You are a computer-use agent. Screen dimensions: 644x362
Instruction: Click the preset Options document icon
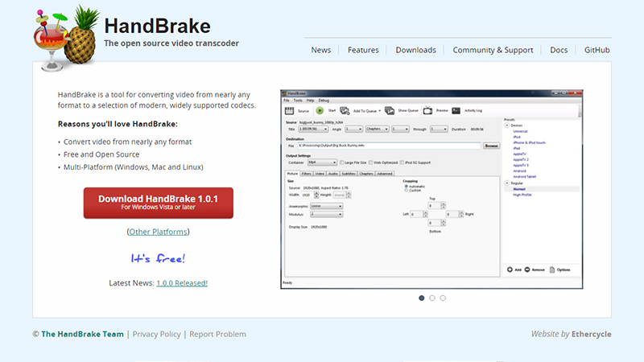tap(552, 269)
